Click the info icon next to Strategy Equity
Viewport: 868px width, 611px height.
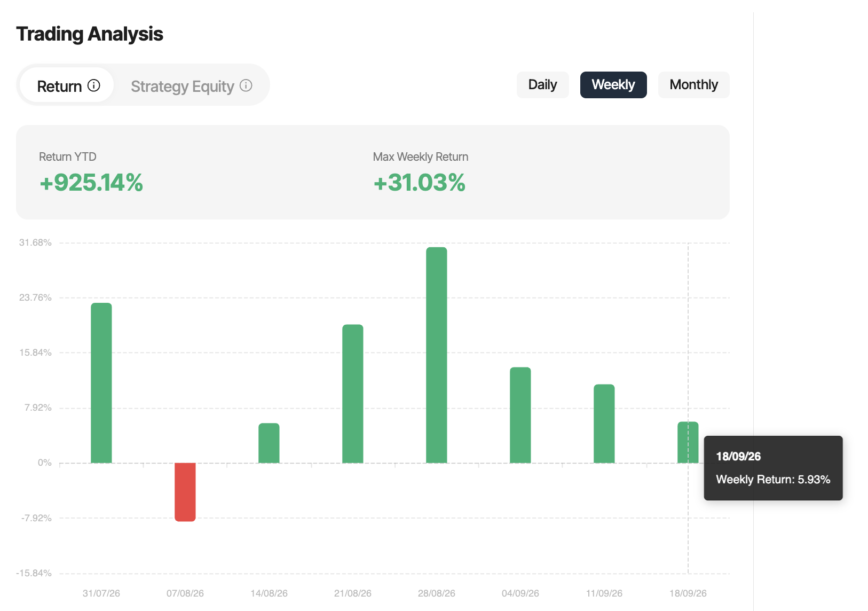click(246, 85)
